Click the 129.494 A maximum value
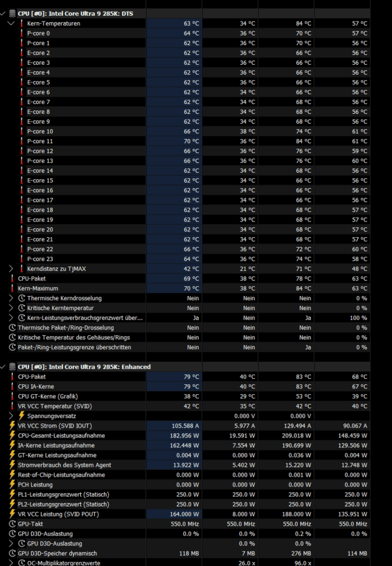 coord(297,426)
